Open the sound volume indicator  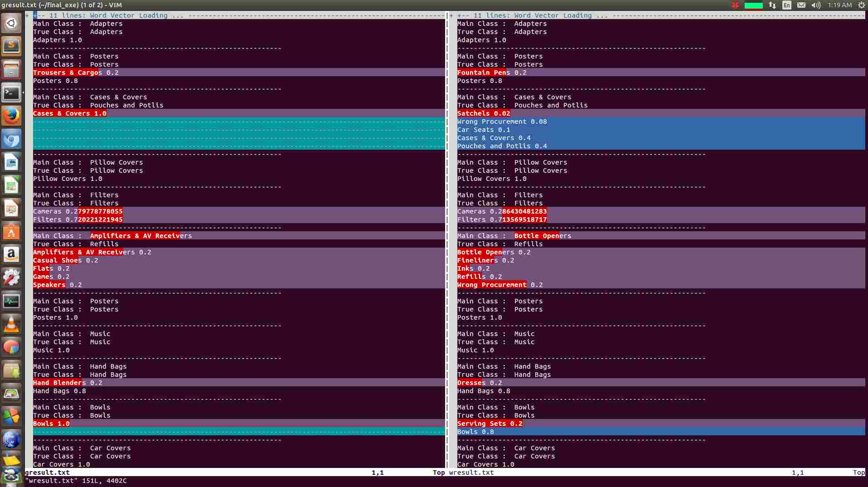816,5
